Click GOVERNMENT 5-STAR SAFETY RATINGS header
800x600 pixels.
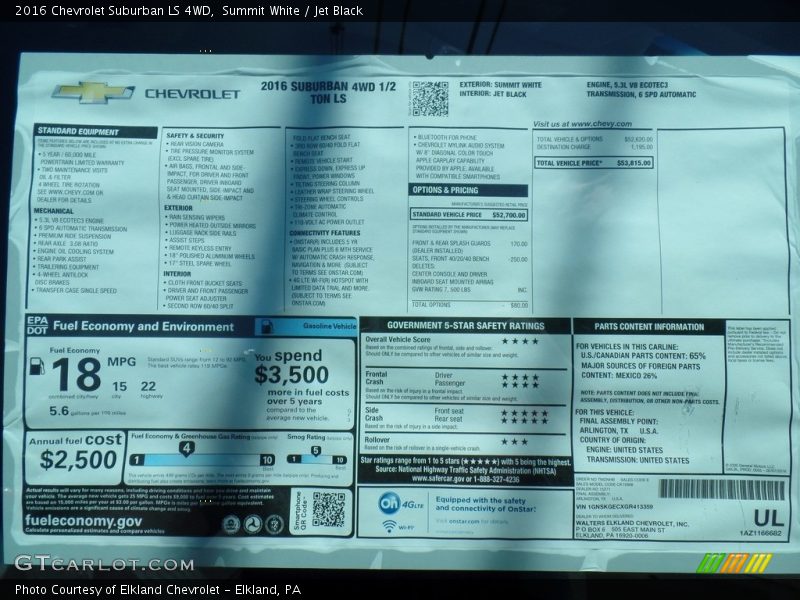coord(465,326)
